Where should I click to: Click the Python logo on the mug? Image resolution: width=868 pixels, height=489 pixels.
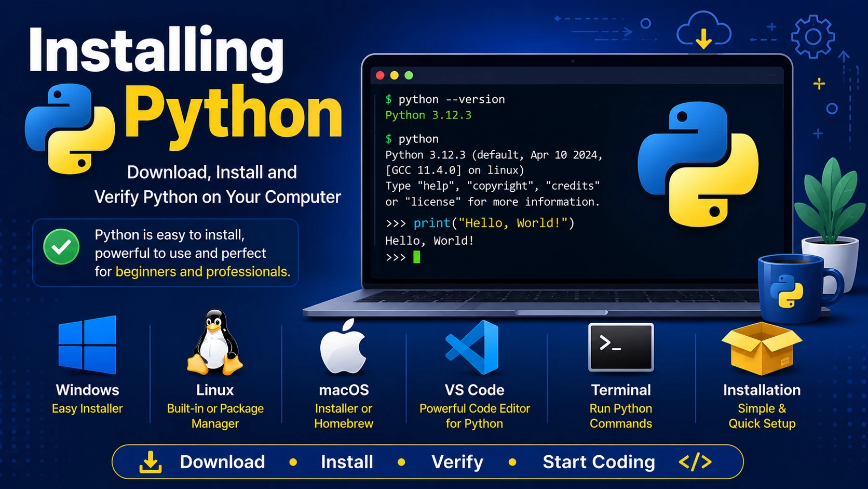(x=786, y=291)
